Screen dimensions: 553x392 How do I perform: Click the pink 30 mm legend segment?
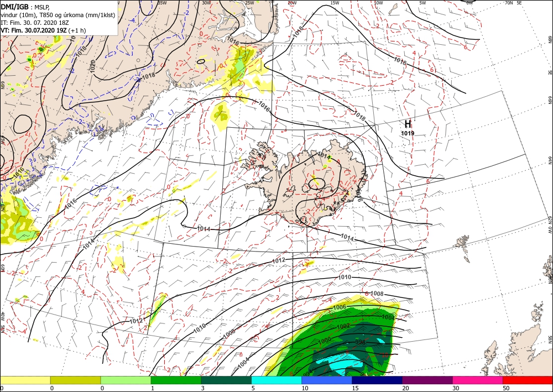478,380
